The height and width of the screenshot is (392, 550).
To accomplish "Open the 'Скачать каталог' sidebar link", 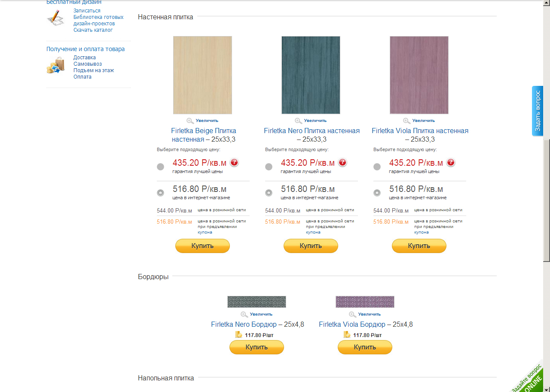I will click(93, 30).
